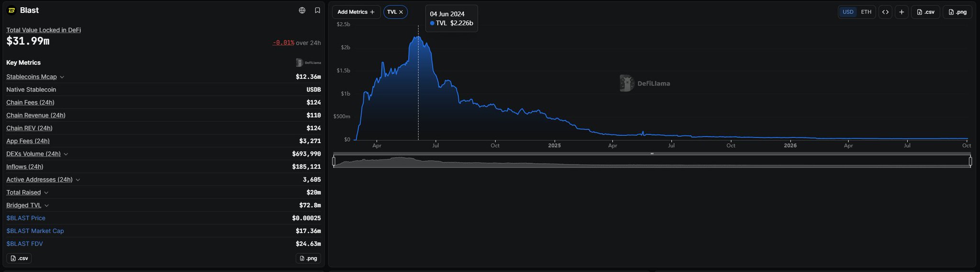This screenshot has height=272, width=980.
Task: Click the Native Stablecoin label
Action: point(31,90)
